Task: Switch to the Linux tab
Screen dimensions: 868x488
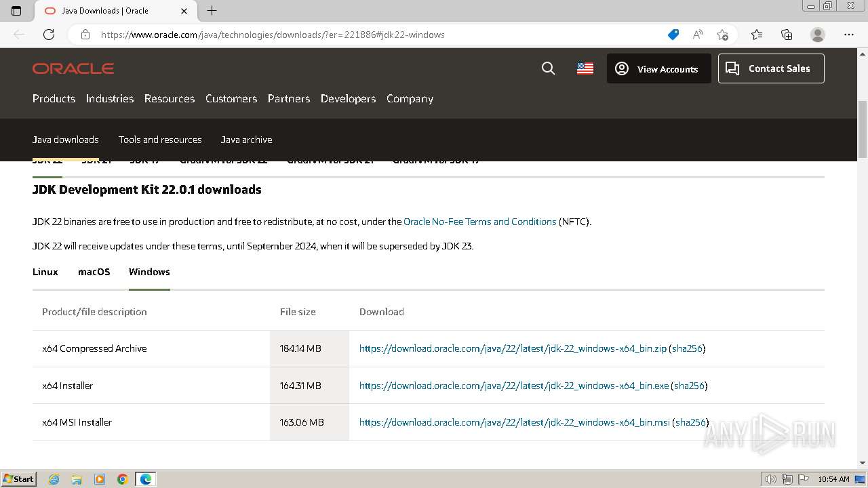Action: point(45,272)
